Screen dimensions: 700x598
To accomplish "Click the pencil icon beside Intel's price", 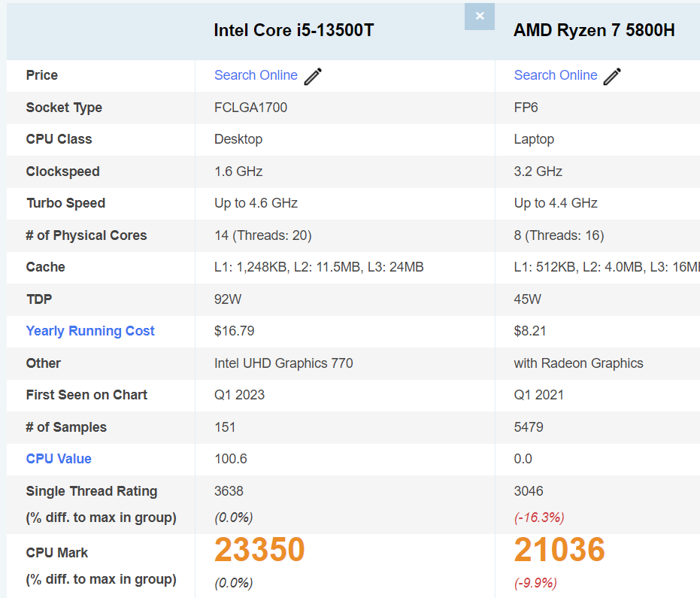I will click(x=313, y=76).
